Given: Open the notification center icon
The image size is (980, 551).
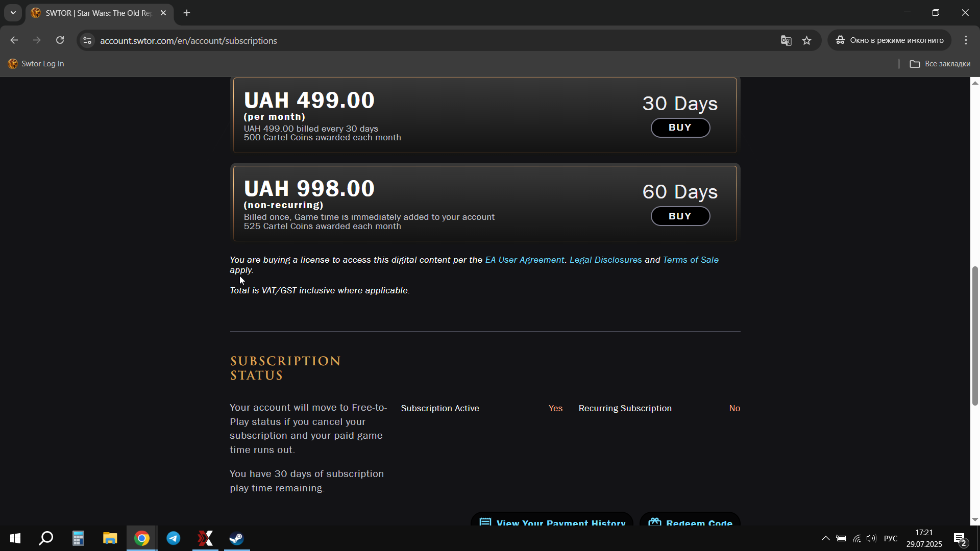Looking at the screenshot, I should tap(960, 538).
